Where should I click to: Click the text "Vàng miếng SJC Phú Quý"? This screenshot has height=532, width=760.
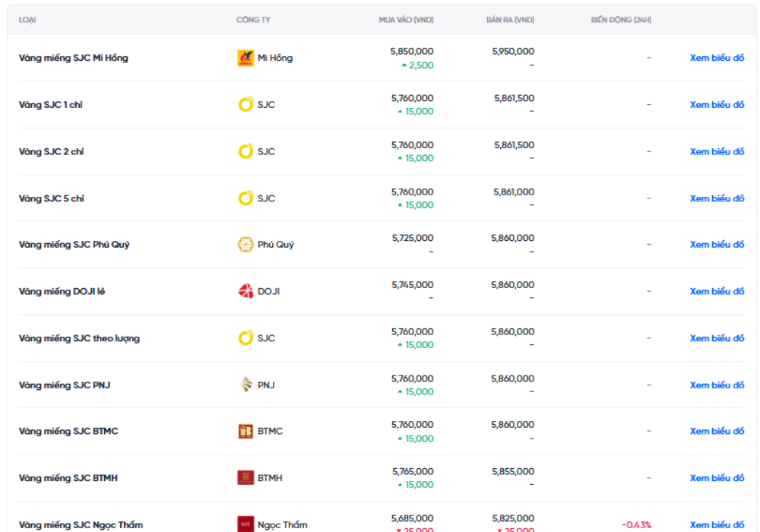tap(74, 245)
